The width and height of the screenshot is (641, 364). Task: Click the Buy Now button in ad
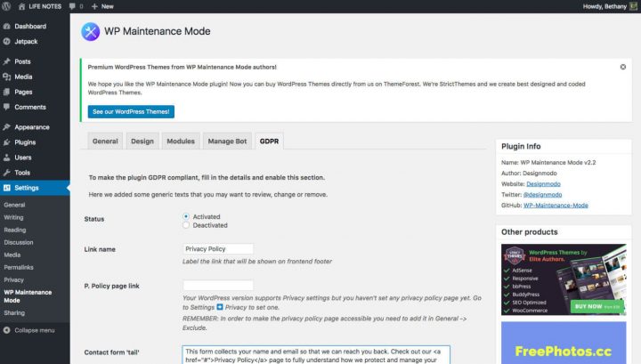596,306
